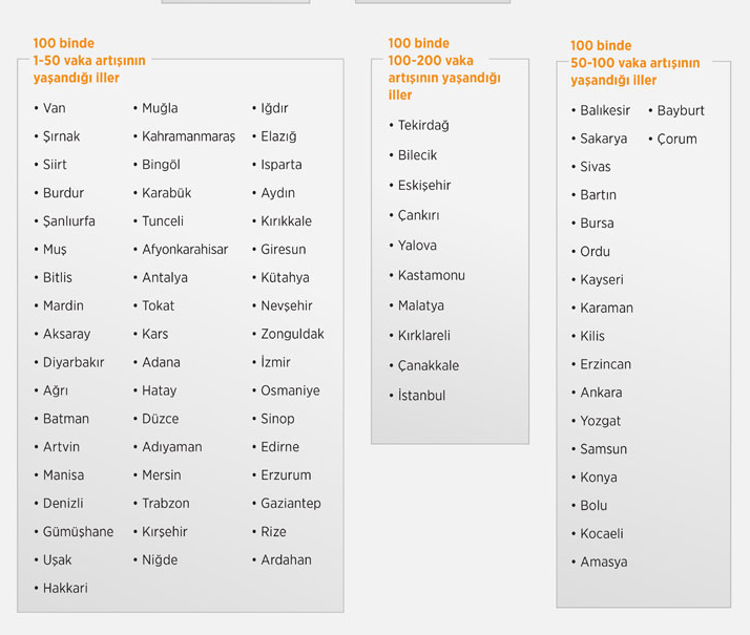Select Balıkesir in the right panel
Image resolution: width=750 pixels, height=635 pixels.
pos(605,110)
